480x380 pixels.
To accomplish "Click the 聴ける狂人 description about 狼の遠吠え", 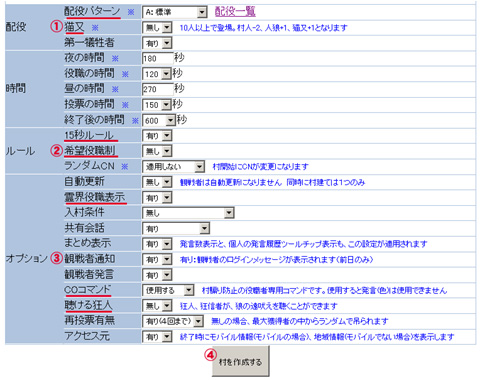I will 259,306.
